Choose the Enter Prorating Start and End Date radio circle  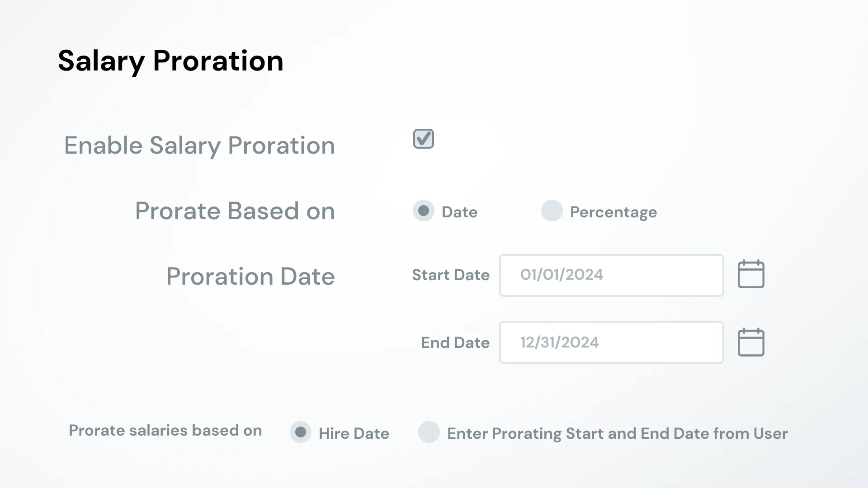click(x=429, y=432)
